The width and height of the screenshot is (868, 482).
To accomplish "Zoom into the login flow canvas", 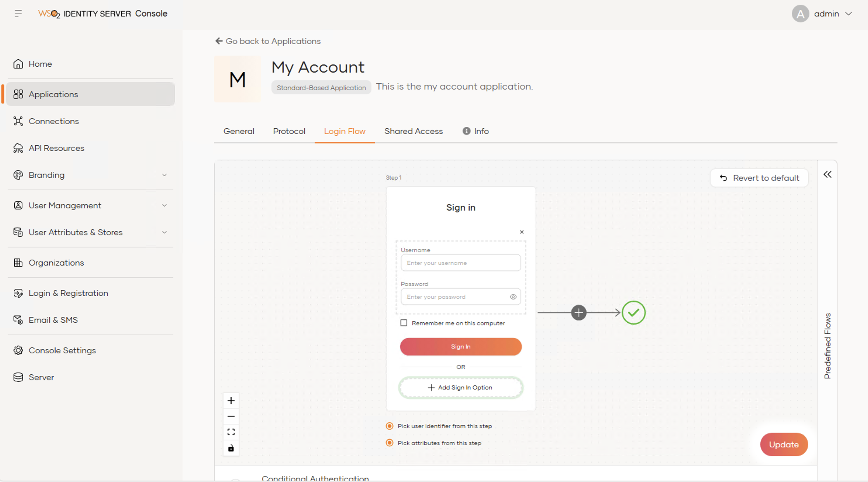I will (x=231, y=400).
